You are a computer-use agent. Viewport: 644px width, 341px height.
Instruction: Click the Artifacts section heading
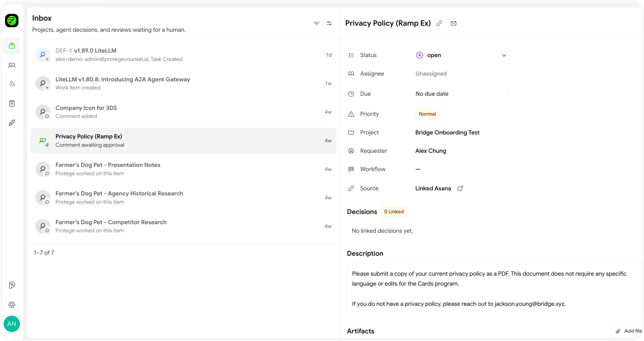tap(361, 331)
